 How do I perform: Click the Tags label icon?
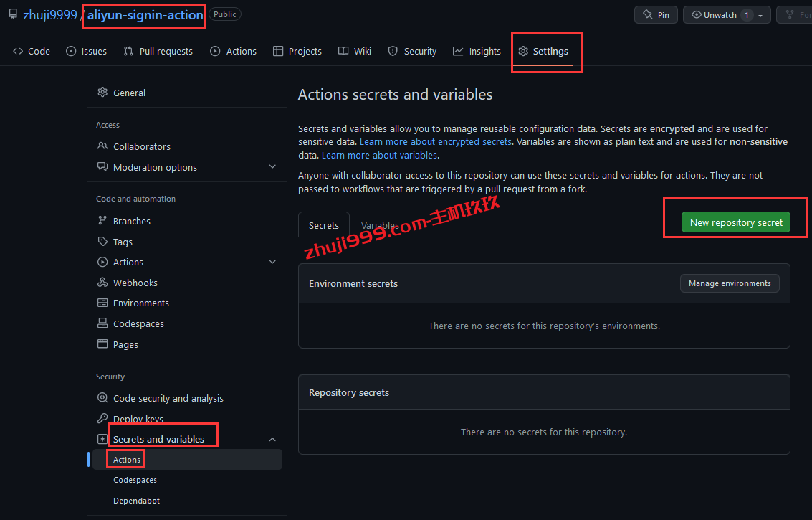pos(102,242)
